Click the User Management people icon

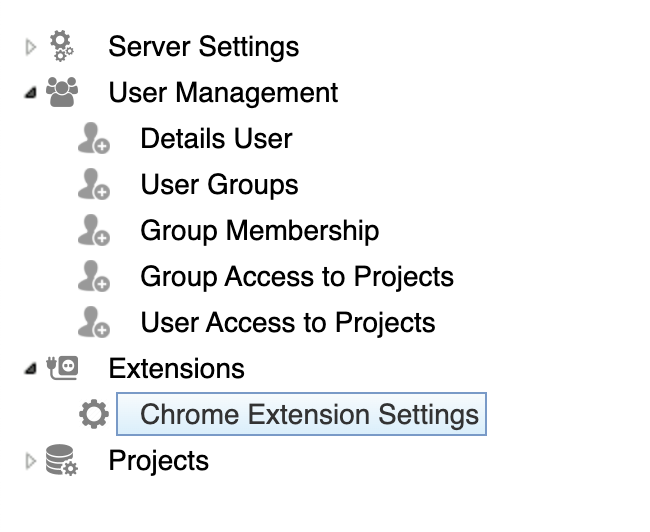[x=62, y=92]
